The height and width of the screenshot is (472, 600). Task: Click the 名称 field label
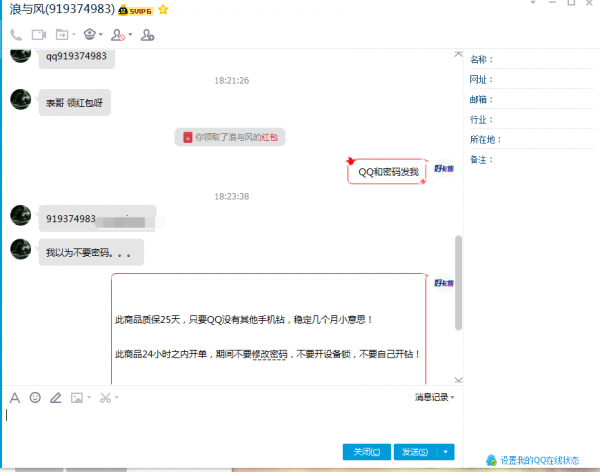point(481,60)
